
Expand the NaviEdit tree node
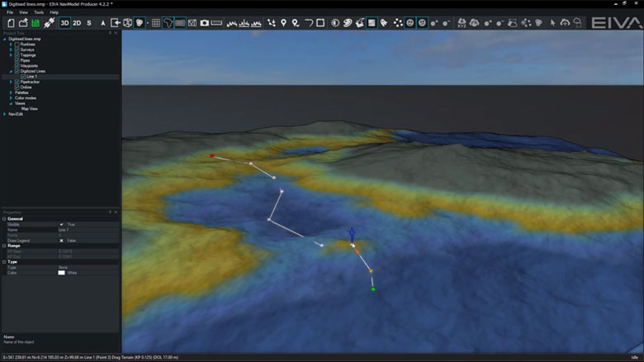click(5, 114)
